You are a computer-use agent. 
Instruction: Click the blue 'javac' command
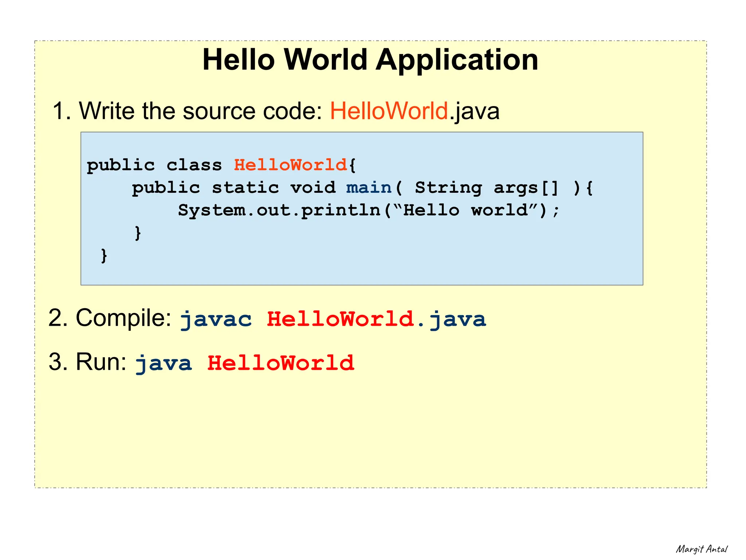point(216,320)
